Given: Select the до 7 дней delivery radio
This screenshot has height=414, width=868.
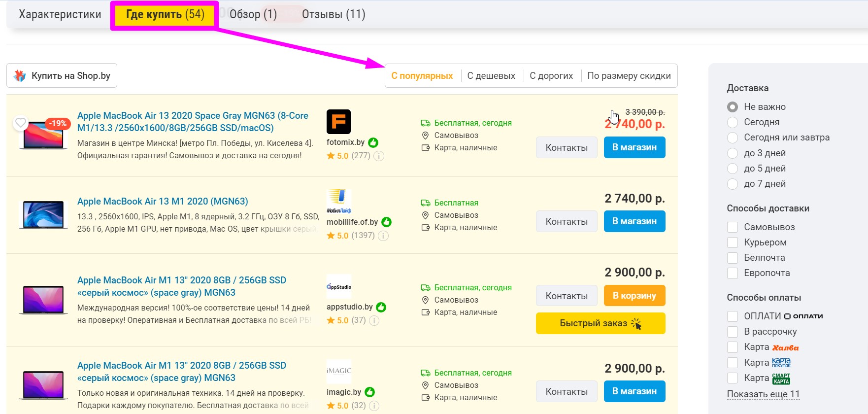Looking at the screenshot, I should tap(733, 184).
